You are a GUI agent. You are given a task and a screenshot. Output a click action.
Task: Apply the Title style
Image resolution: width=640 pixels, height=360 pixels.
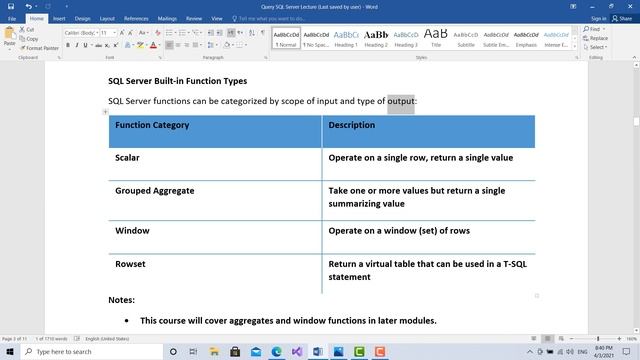(436, 39)
